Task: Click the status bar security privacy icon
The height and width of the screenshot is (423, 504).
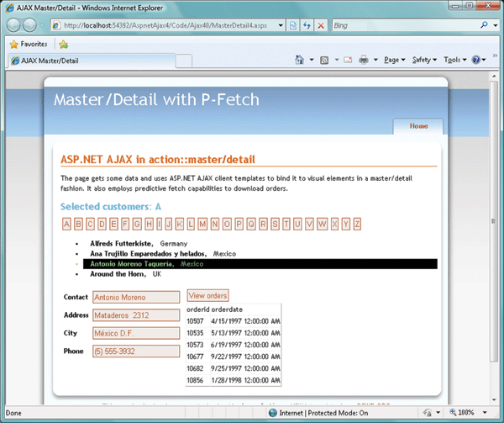Action: [x=428, y=412]
